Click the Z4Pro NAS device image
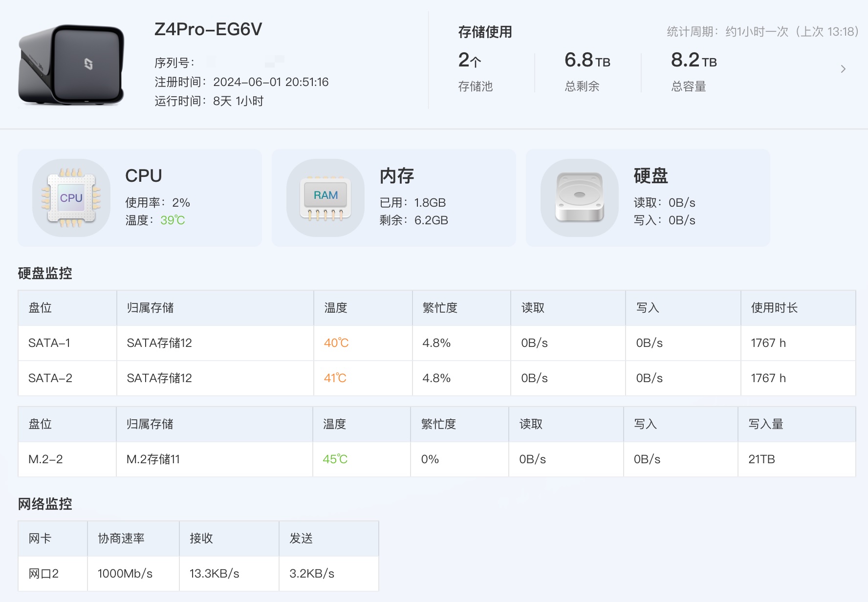 point(71,65)
